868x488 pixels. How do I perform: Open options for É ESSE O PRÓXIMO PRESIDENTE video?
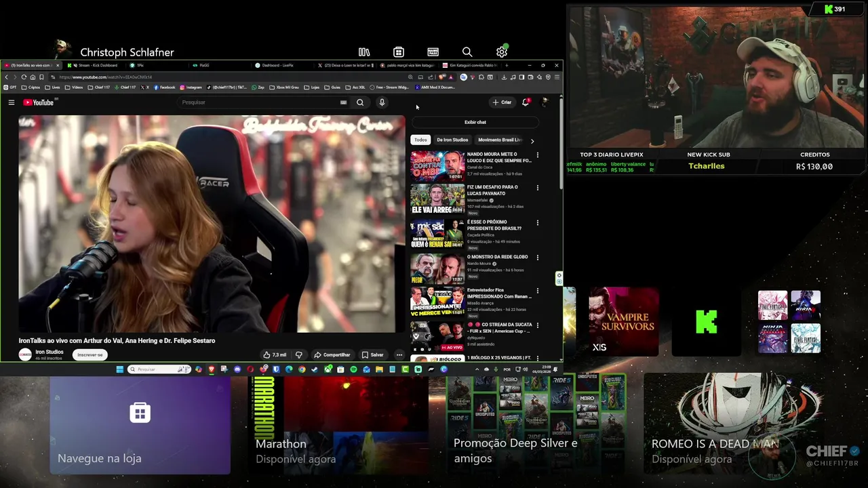(538, 222)
